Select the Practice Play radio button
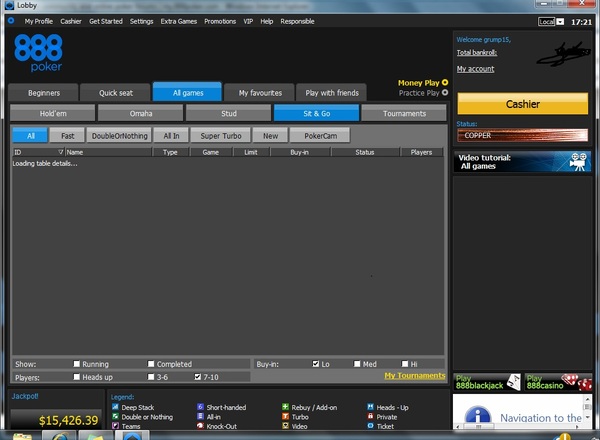 445,93
